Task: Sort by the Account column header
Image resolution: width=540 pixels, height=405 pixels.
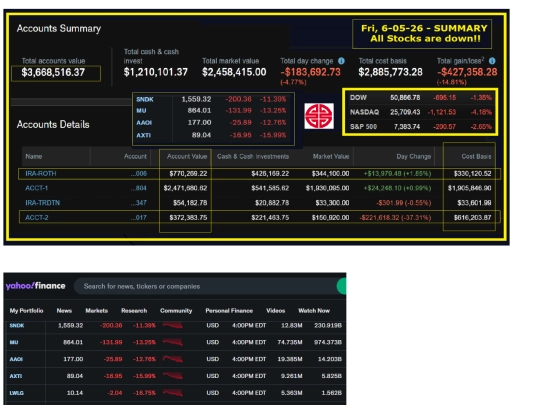Action: 135,156
